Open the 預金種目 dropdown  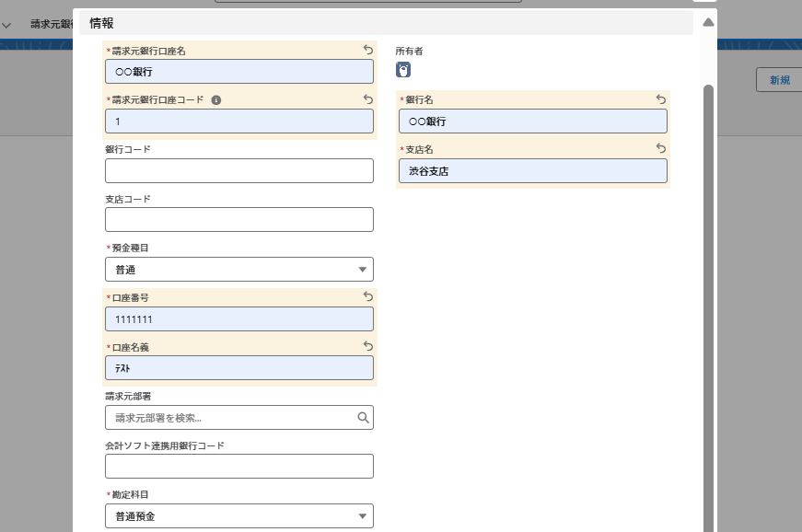click(x=239, y=270)
